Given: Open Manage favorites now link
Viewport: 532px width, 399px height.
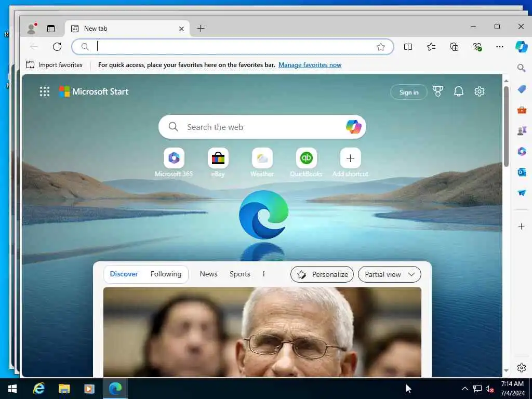Looking at the screenshot, I should pos(310,65).
